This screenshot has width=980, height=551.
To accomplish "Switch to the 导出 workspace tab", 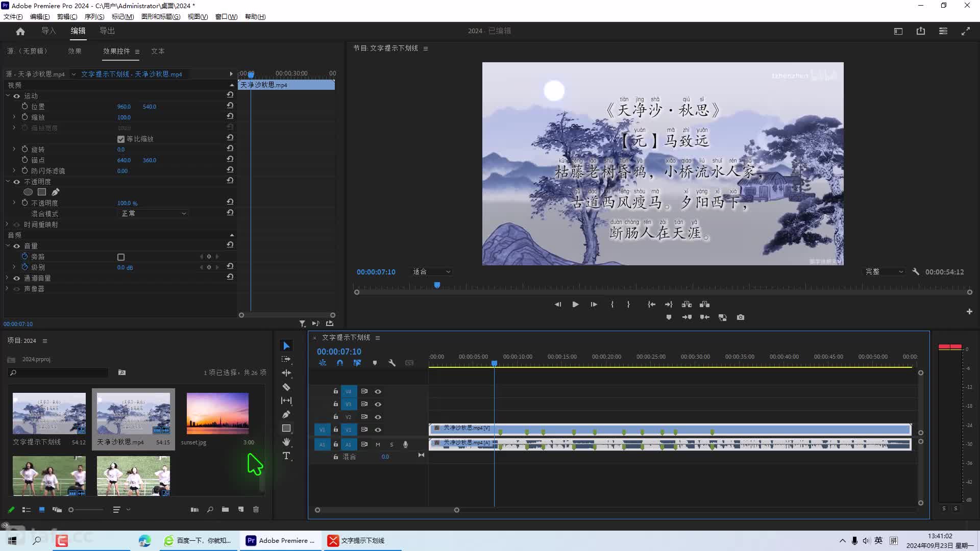I will click(x=107, y=31).
